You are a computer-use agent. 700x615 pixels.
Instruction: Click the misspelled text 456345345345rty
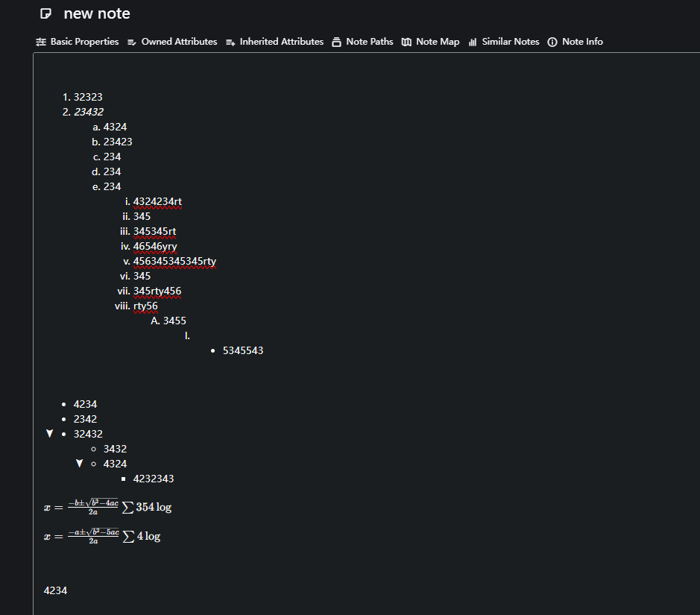(x=174, y=261)
